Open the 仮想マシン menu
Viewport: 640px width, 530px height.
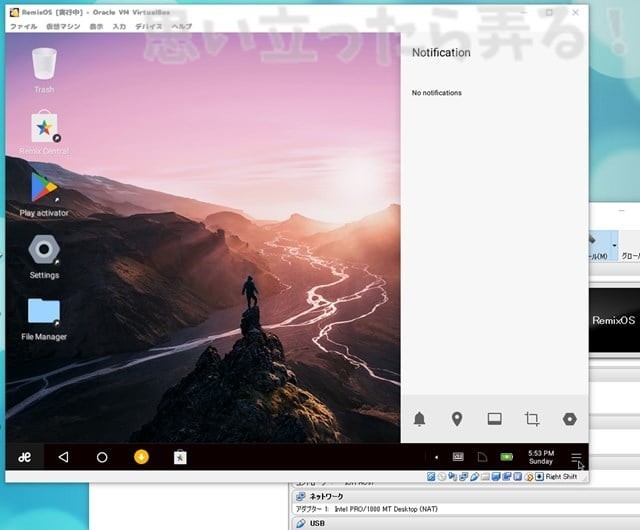63,27
